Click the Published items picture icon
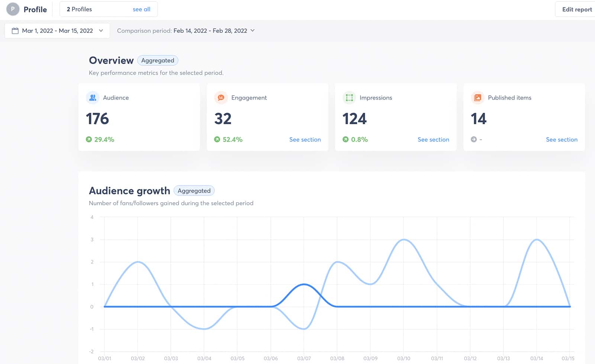595x364 pixels. pyautogui.click(x=477, y=97)
